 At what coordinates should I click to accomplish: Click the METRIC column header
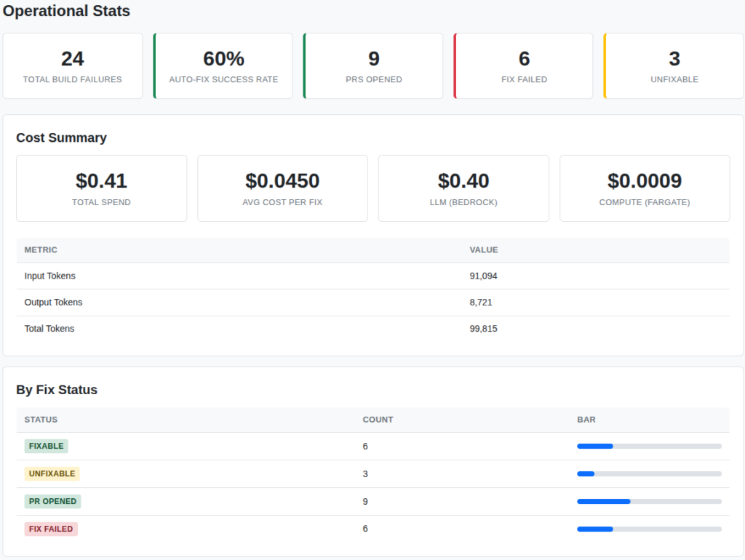41,249
